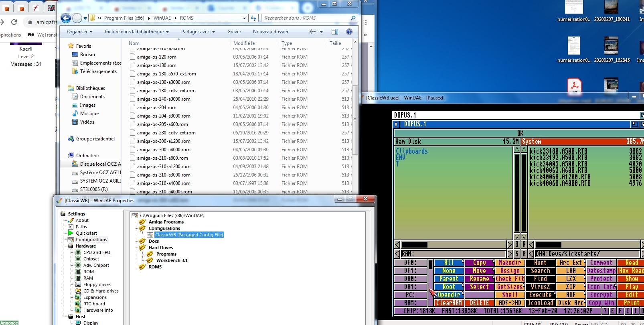The image size is (644, 325).
Task: Open Quickstart in WinUAE settings tree
Action: point(86,233)
